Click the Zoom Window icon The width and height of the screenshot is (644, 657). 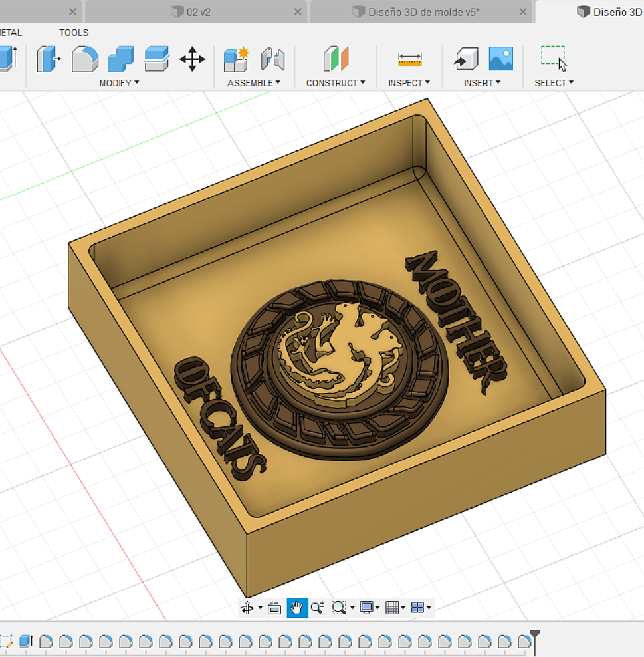[x=338, y=608]
